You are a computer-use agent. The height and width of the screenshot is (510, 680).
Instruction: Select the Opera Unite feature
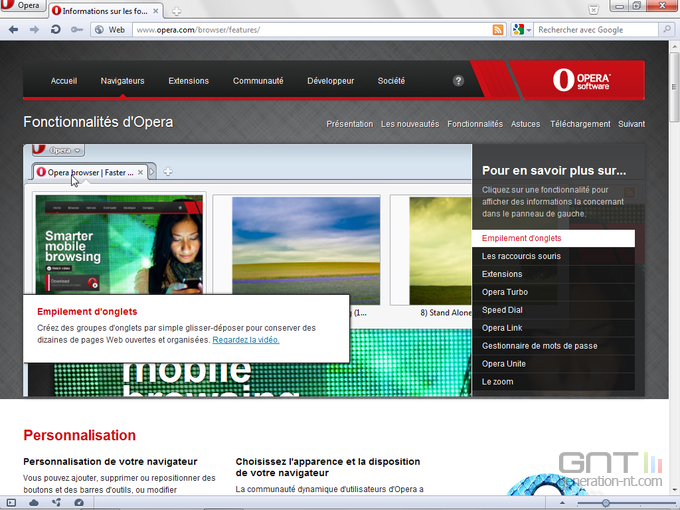pyautogui.click(x=553, y=363)
